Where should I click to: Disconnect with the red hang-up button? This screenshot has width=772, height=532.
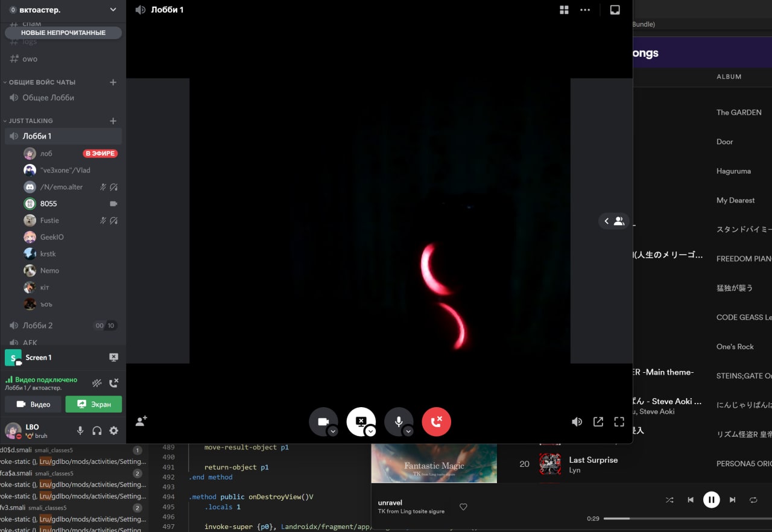click(x=437, y=422)
